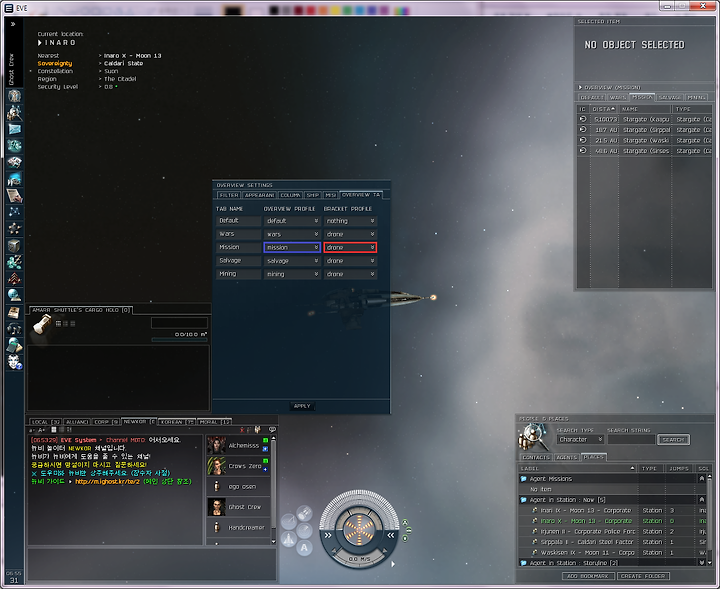Increase chat font size with A+ button
720x589 pixels.
[x=42, y=430]
